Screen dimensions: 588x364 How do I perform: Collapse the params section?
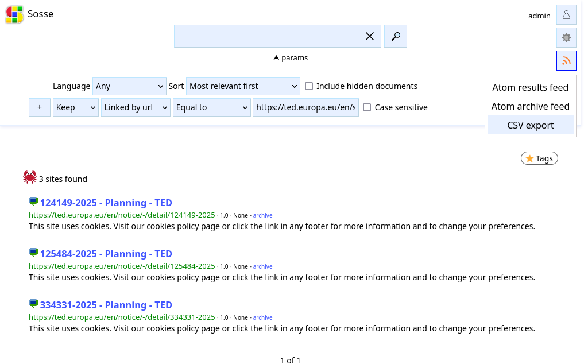click(x=291, y=58)
